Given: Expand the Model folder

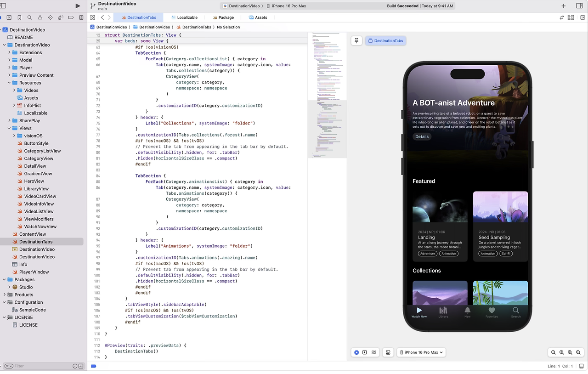Looking at the screenshot, I should (9, 60).
